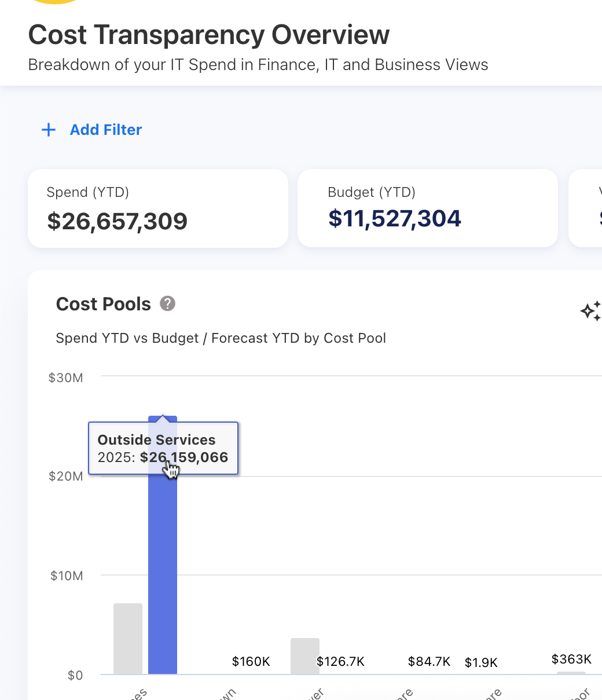Click the Add Filter link
Viewport: 602px width, 700px height.
coord(105,130)
